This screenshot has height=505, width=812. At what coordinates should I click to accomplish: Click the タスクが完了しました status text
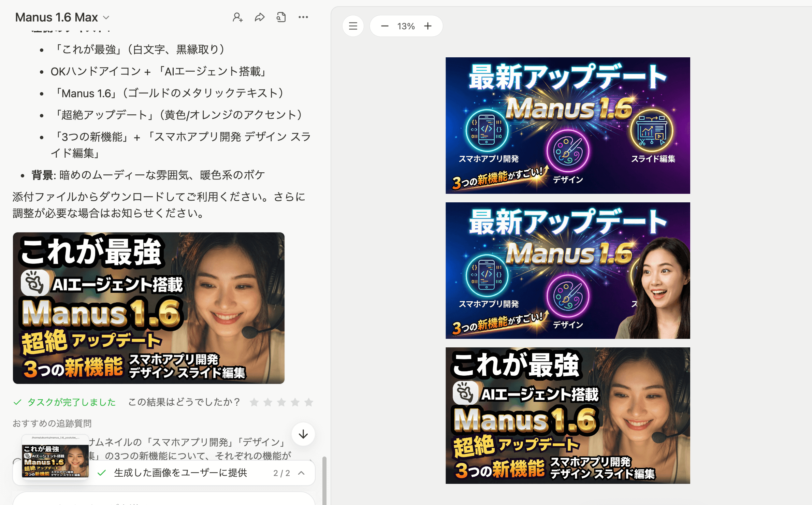(x=71, y=402)
